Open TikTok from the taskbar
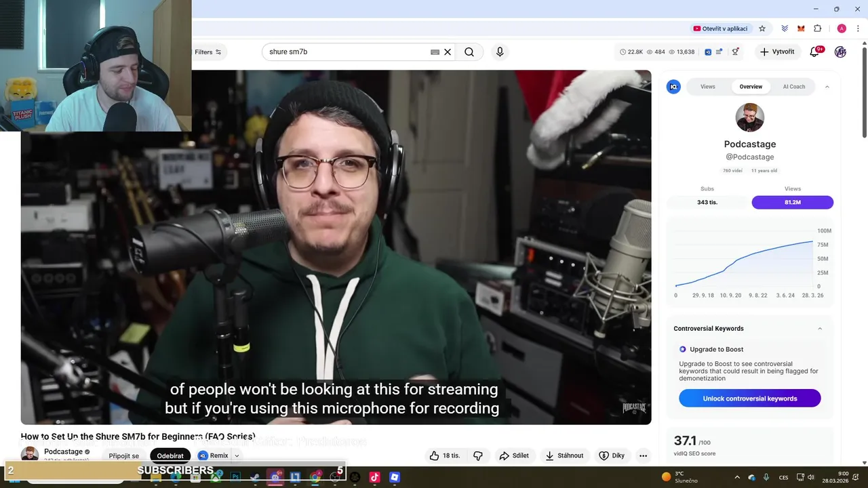868x488 pixels. click(374, 477)
